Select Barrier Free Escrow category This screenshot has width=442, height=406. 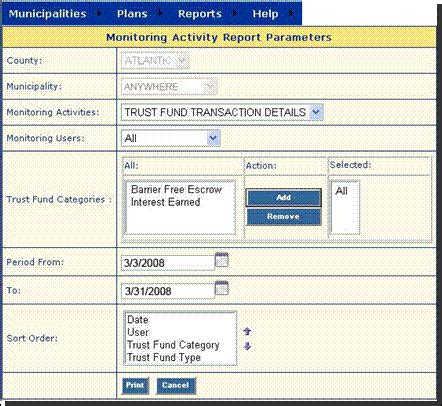[x=176, y=189]
